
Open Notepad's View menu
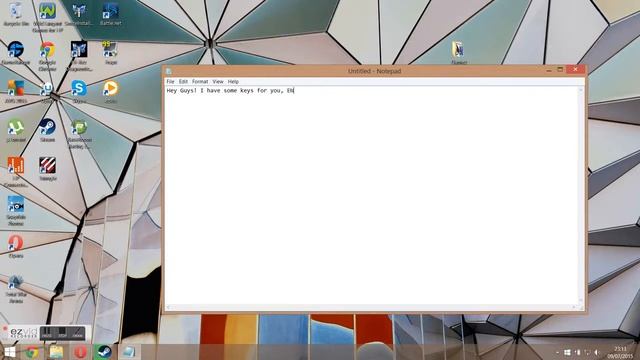click(218, 82)
